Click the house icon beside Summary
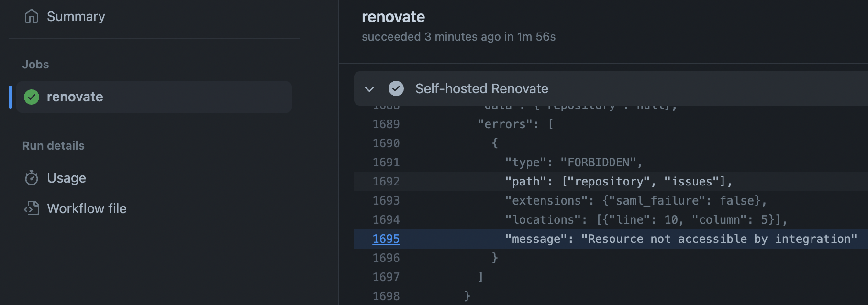The image size is (868, 305). point(31,16)
